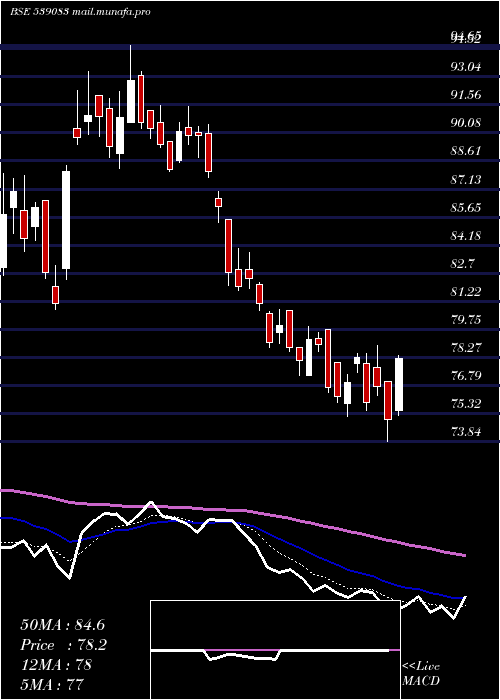Click the 76.79 price axis label

click(x=466, y=375)
